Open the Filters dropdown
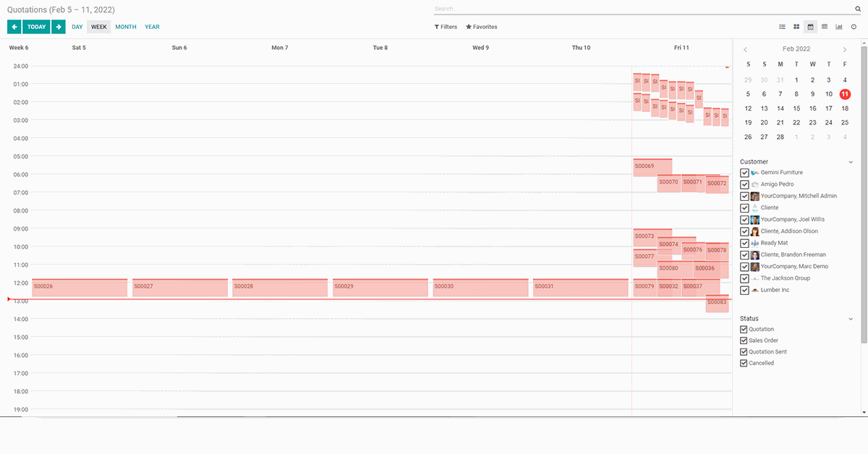 [446, 27]
